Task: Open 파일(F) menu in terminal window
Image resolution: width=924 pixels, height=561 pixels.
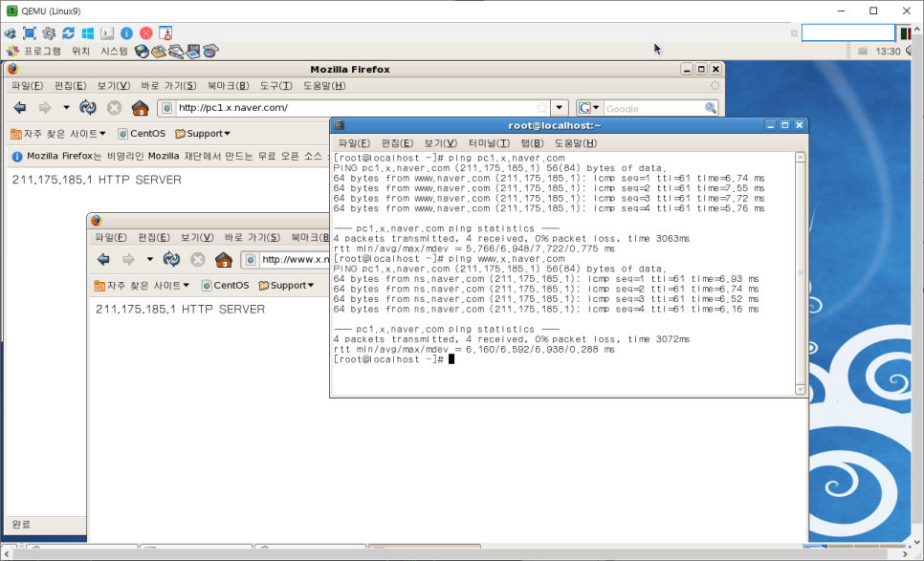Action: pos(354,143)
